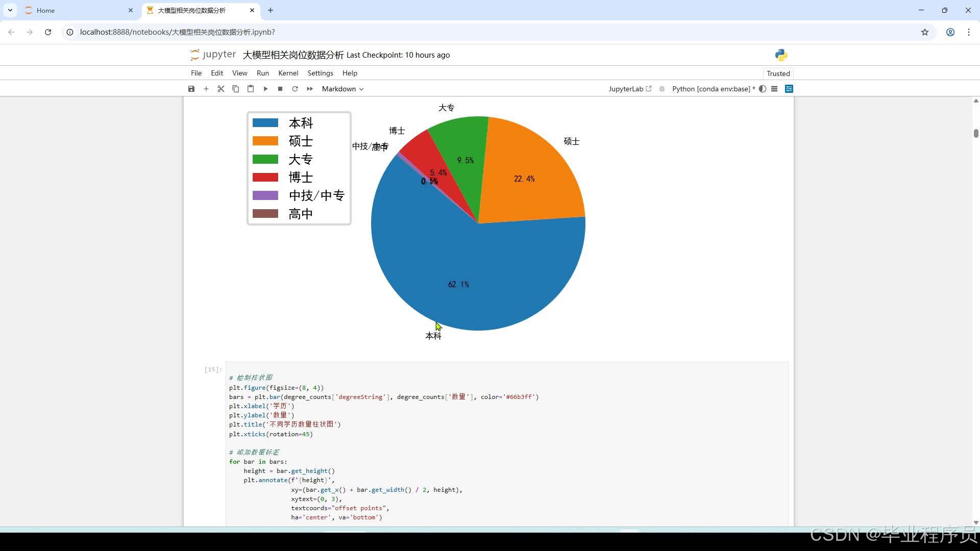Interrupt the kernel with the stop icon
This screenshot has width=980, height=551.
coord(280,89)
